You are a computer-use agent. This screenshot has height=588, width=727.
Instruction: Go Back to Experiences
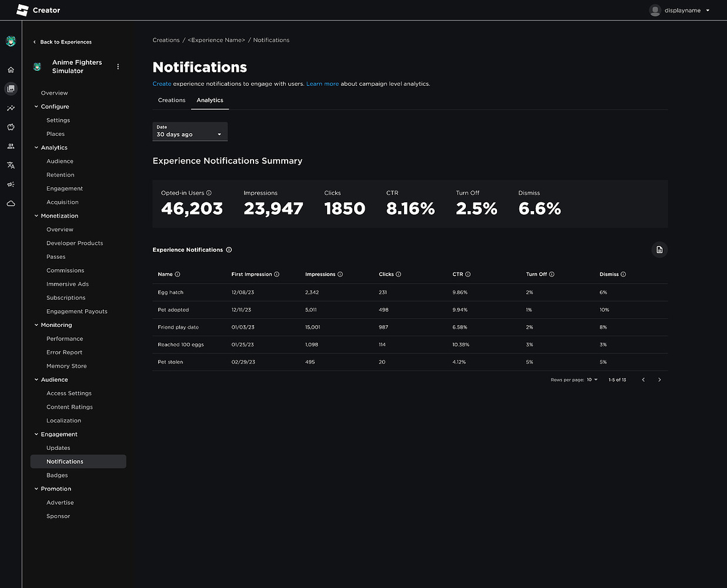[x=62, y=42]
